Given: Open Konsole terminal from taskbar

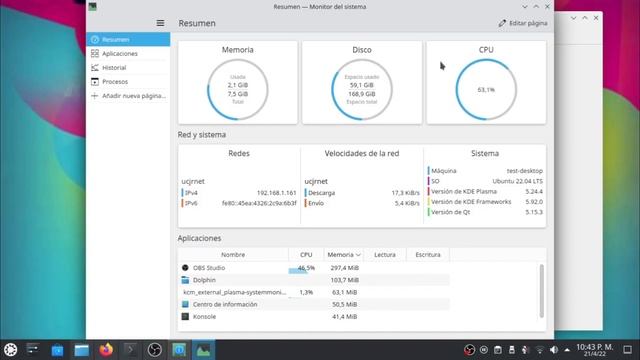Looking at the screenshot, I should pos(131,350).
